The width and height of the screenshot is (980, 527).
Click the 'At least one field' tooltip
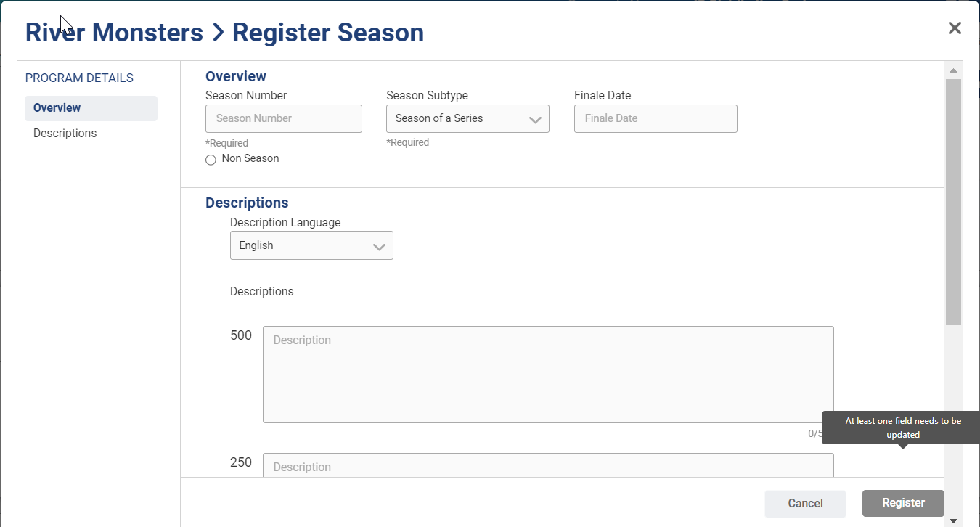(x=903, y=428)
